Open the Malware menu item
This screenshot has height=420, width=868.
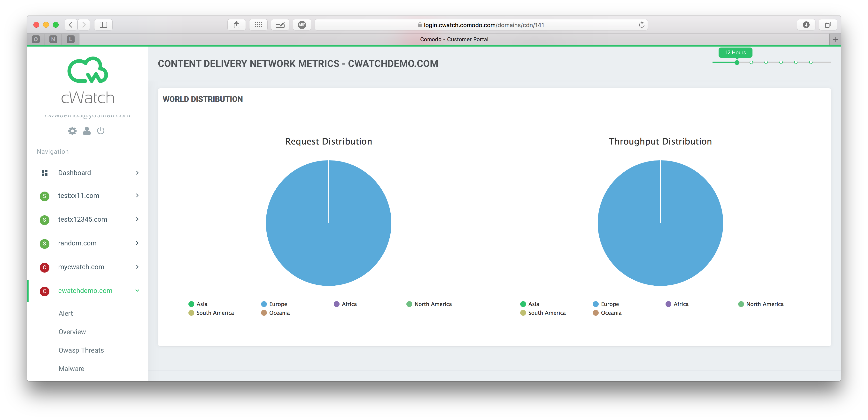click(x=71, y=369)
